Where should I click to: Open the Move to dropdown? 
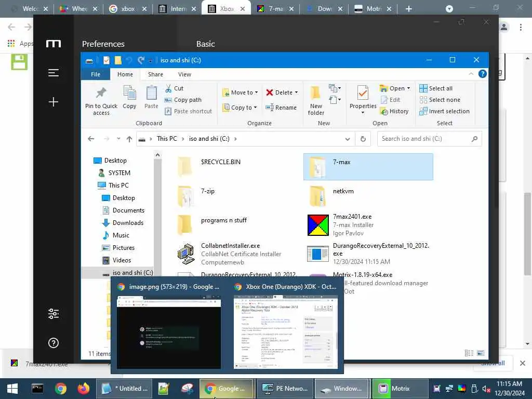point(240,92)
